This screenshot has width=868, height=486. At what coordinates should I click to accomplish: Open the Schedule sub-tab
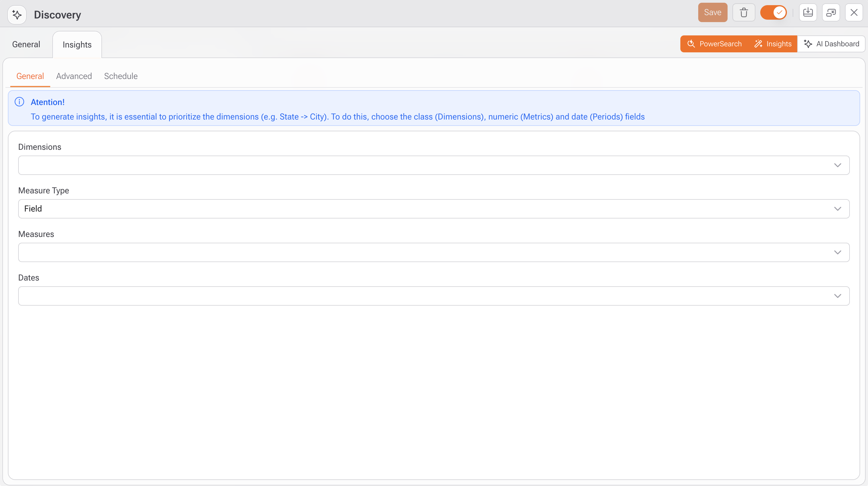pos(121,76)
